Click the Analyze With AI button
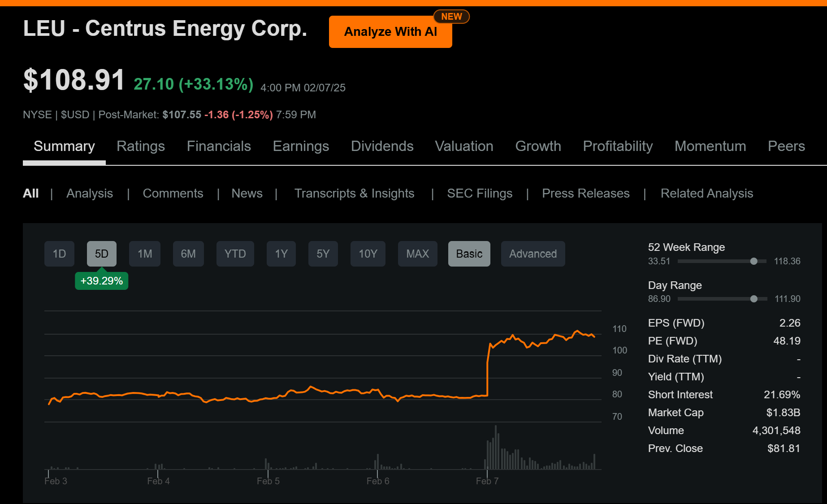 point(390,32)
